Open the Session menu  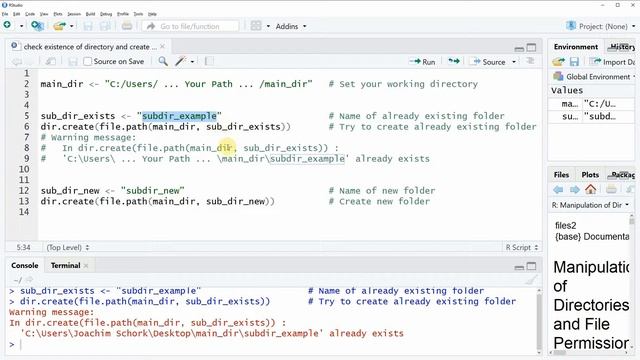(74, 14)
